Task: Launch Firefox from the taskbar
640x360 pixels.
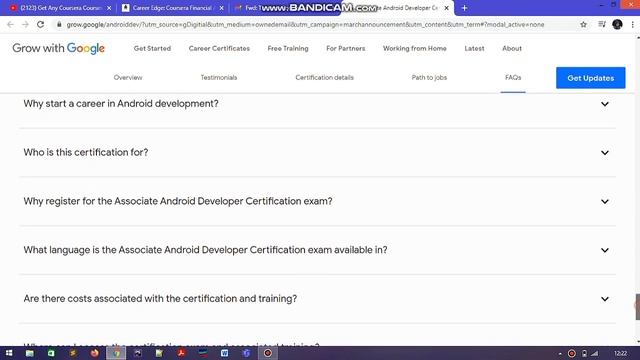Action: click(94, 353)
